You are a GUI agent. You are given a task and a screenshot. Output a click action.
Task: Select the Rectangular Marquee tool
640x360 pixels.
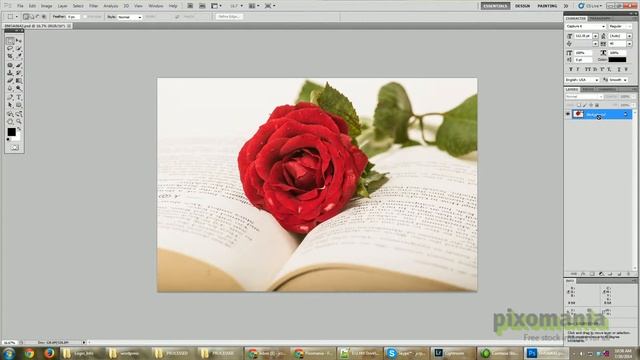[x=10, y=41]
